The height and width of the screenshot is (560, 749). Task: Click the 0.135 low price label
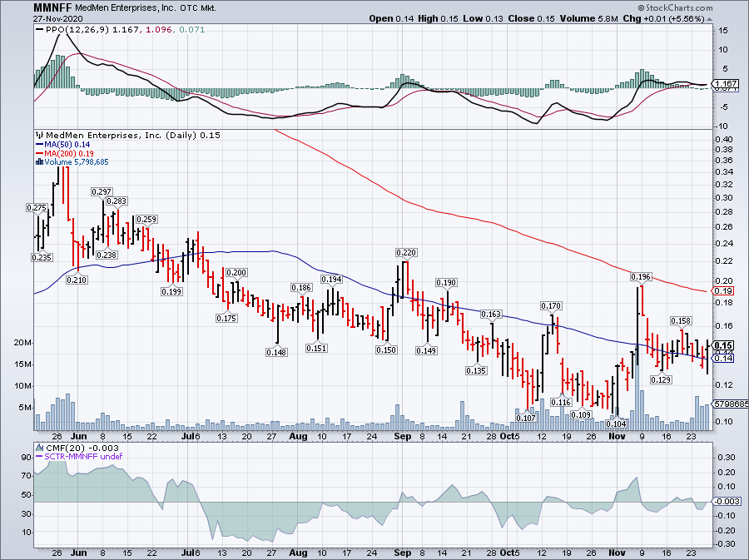click(477, 370)
